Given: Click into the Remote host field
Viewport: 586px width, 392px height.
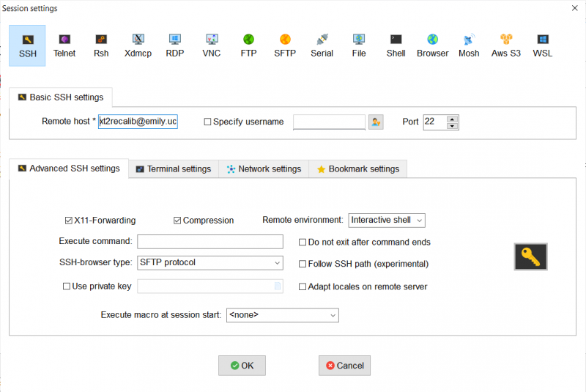Looking at the screenshot, I should [x=138, y=122].
